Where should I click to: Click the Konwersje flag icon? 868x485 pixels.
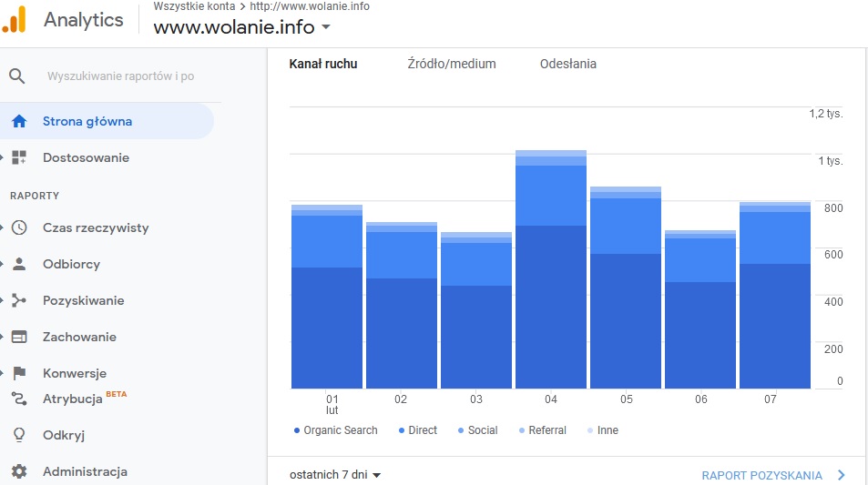(19, 373)
